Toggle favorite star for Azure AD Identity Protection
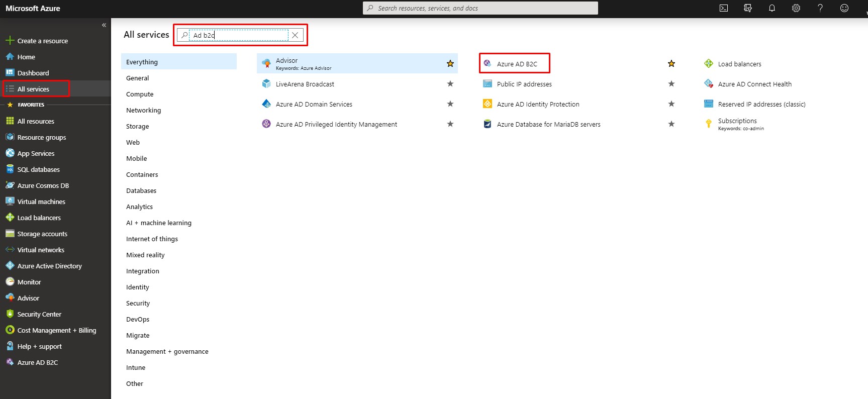The height and width of the screenshot is (399, 868). (671, 104)
